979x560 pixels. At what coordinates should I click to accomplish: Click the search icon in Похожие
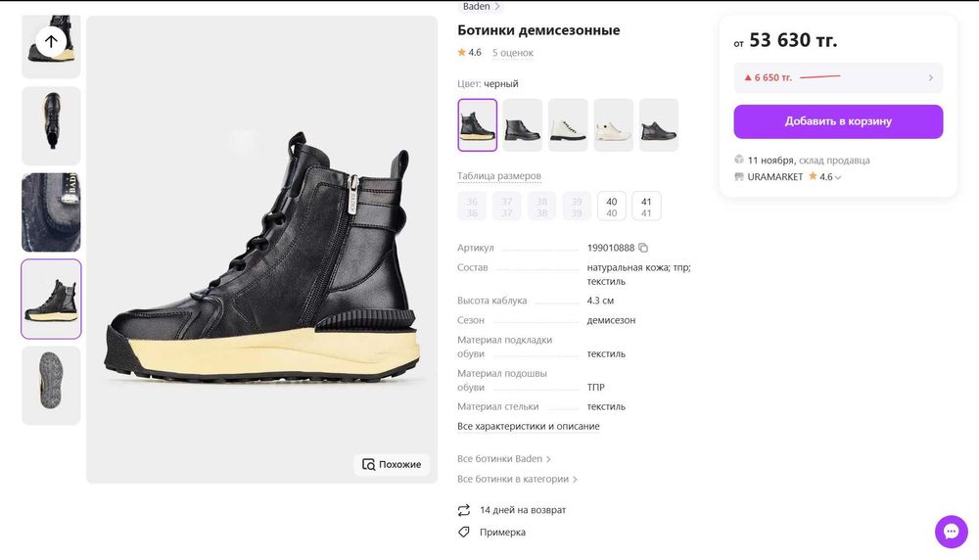[368, 464]
